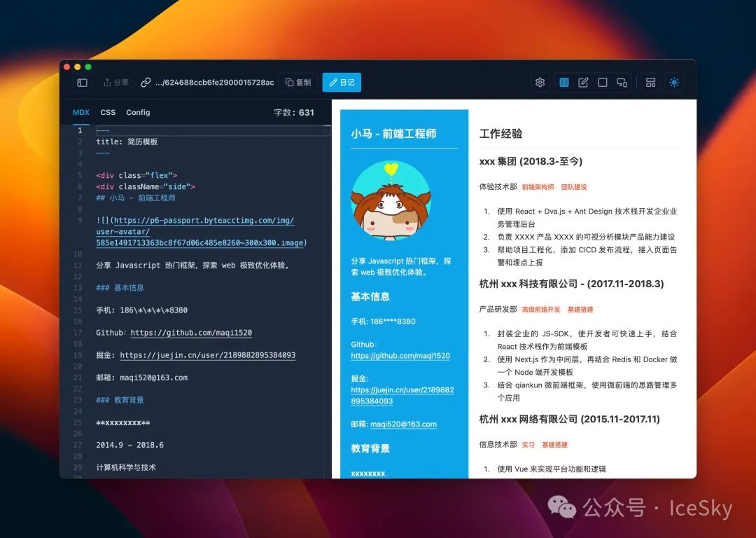The image size is (756, 538).
Task: Click editor line '分享 Javascript 热门框架'
Action: [193, 265]
